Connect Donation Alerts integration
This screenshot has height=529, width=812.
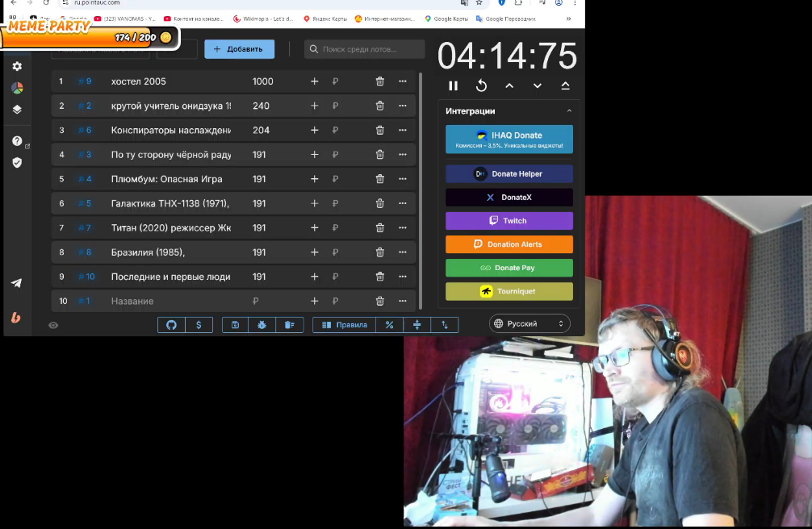509,244
